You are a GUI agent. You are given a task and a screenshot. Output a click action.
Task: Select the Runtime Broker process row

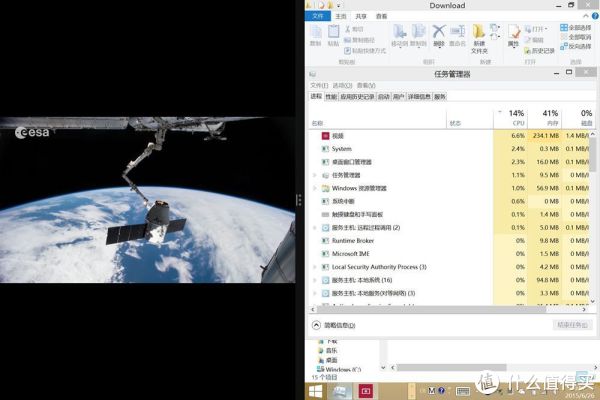coord(449,241)
